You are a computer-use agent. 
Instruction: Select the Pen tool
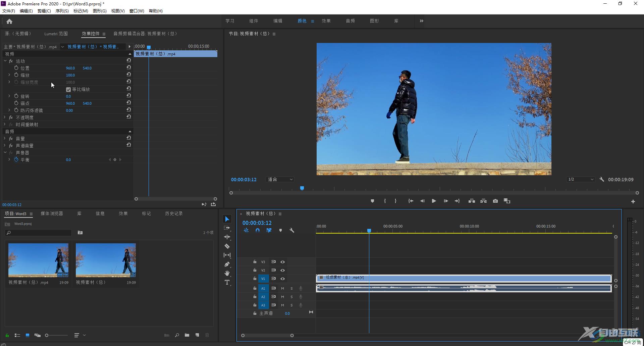(x=227, y=264)
